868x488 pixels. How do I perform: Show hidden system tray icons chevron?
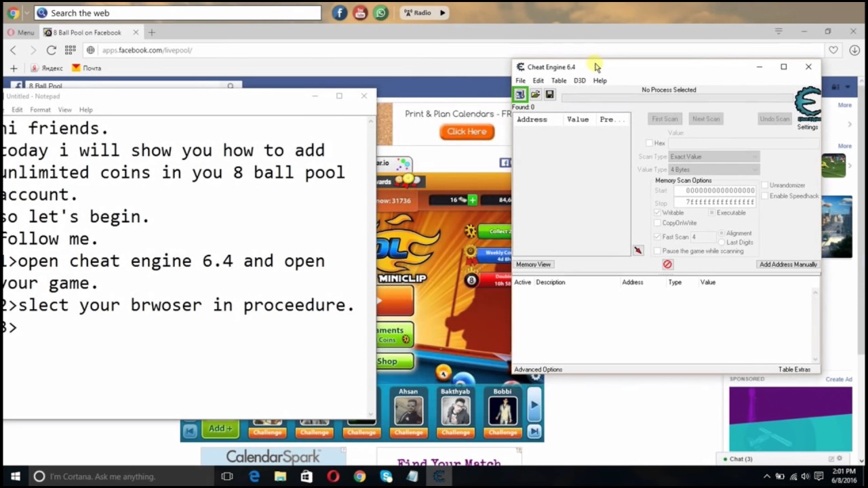click(x=767, y=476)
